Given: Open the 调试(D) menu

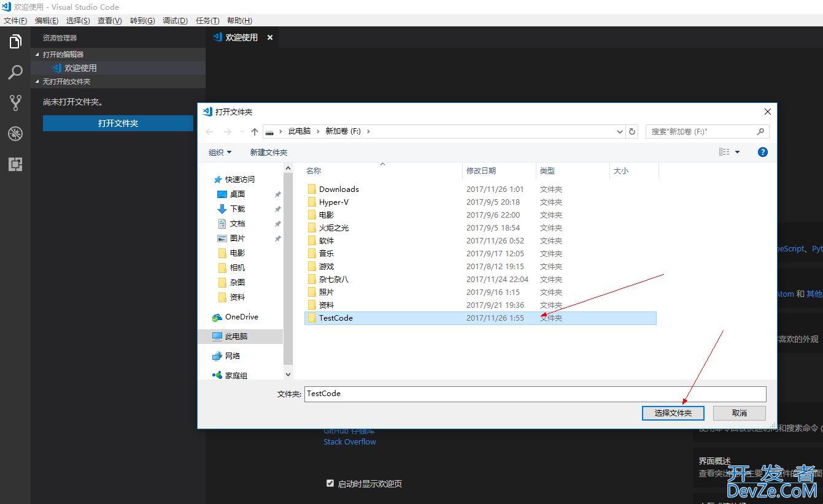Looking at the screenshot, I should pyautogui.click(x=175, y=20).
